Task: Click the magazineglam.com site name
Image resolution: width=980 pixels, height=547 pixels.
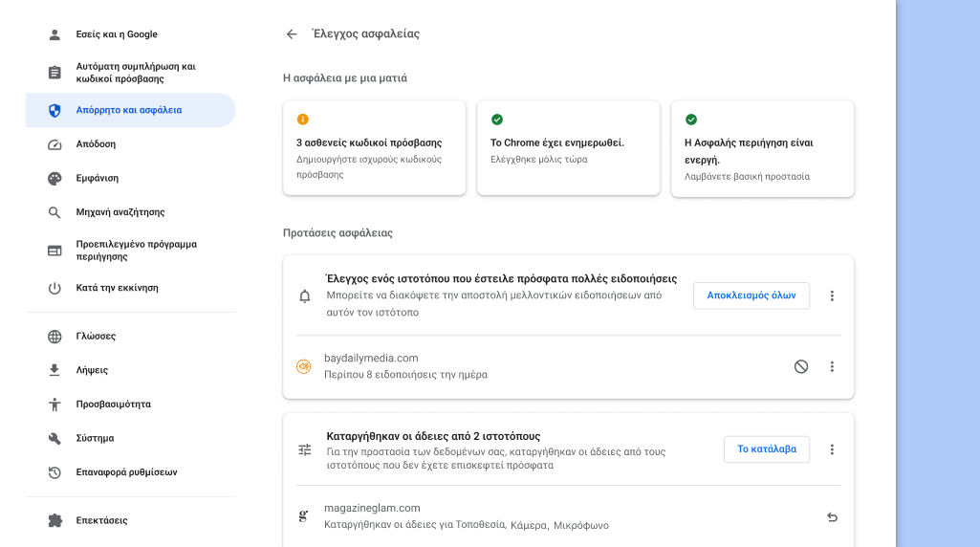Action: (372, 508)
